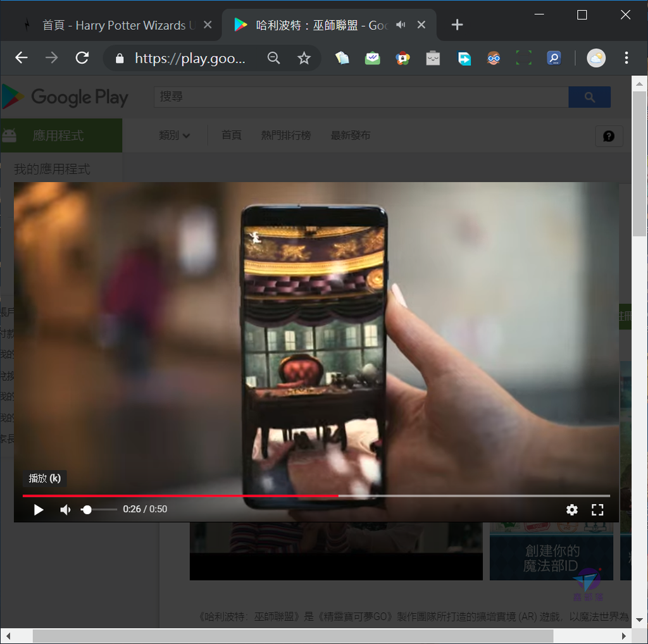Click the address bar URL
This screenshot has height=644, width=648.
[190, 58]
